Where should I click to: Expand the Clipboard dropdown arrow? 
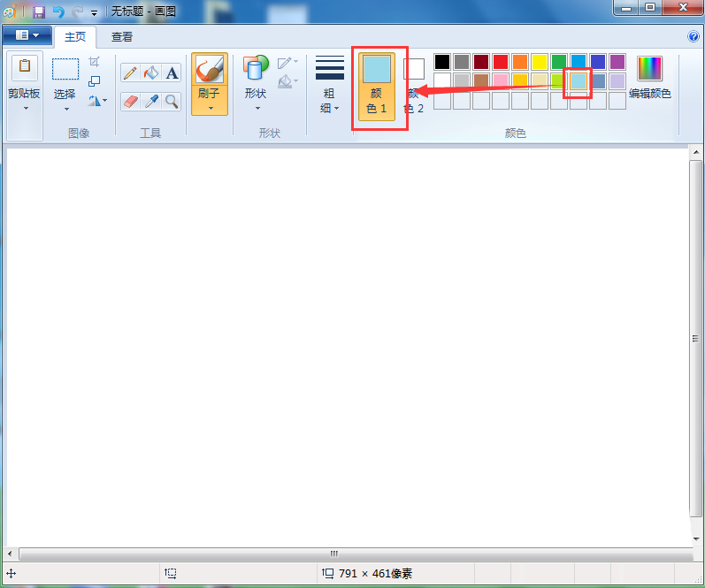click(26, 109)
